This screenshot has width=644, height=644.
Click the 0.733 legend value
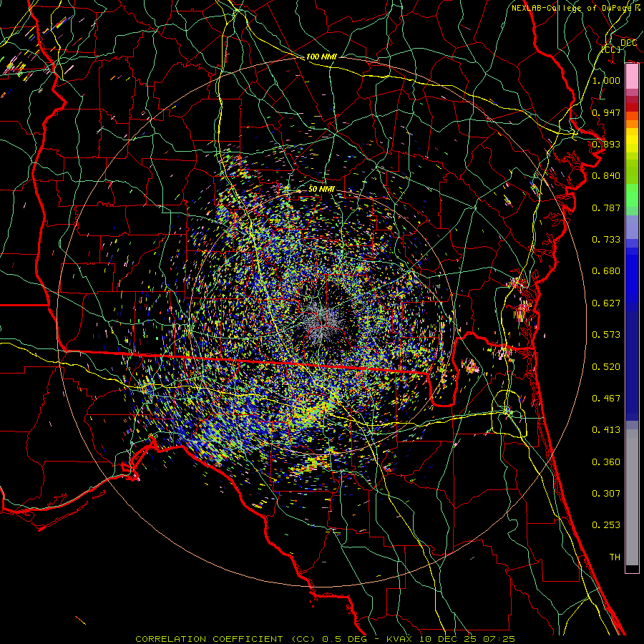click(606, 240)
